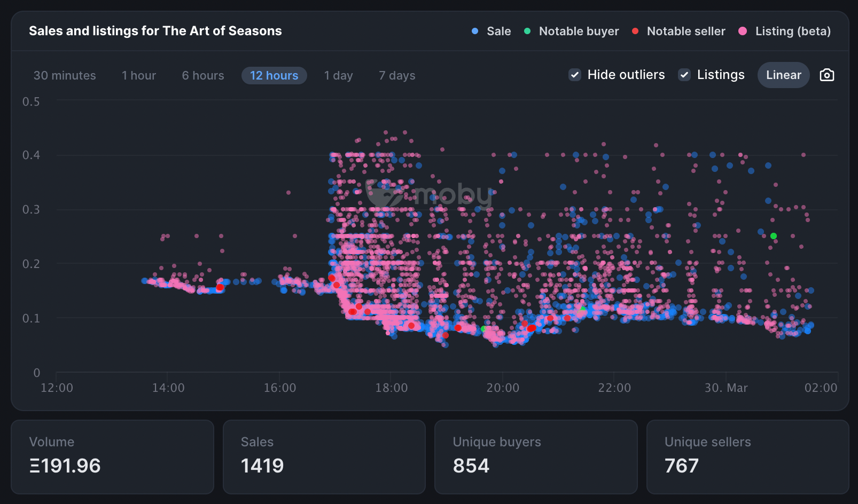The height and width of the screenshot is (504, 858).
Task: Toggle the Notable seller legend series
Action: tap(678, 31)
